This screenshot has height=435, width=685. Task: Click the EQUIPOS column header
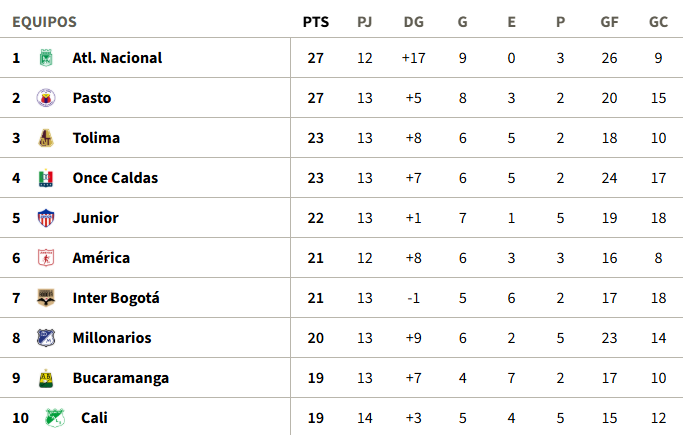point(44,22)
